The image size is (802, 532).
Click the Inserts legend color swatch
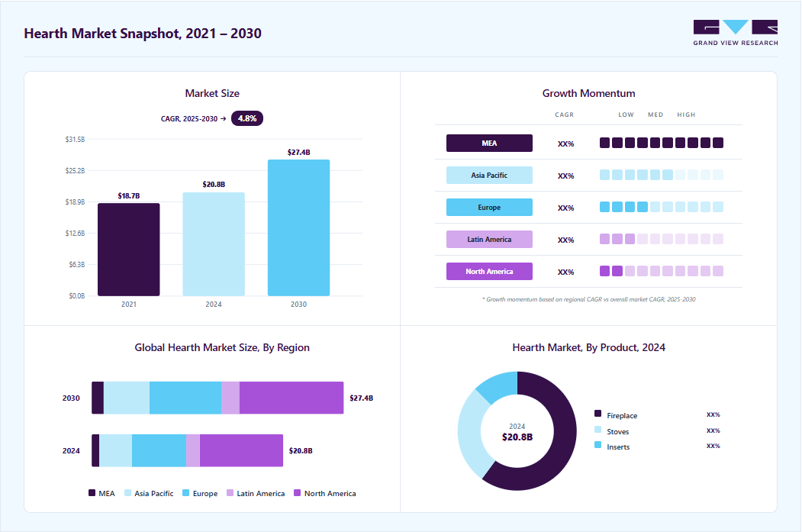(598, 444)
